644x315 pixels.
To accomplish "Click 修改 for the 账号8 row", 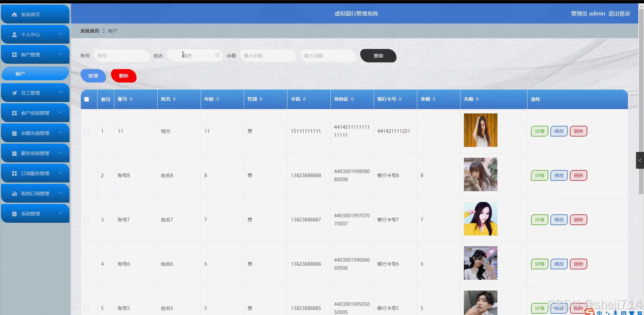I will click(x=559, y=175).
